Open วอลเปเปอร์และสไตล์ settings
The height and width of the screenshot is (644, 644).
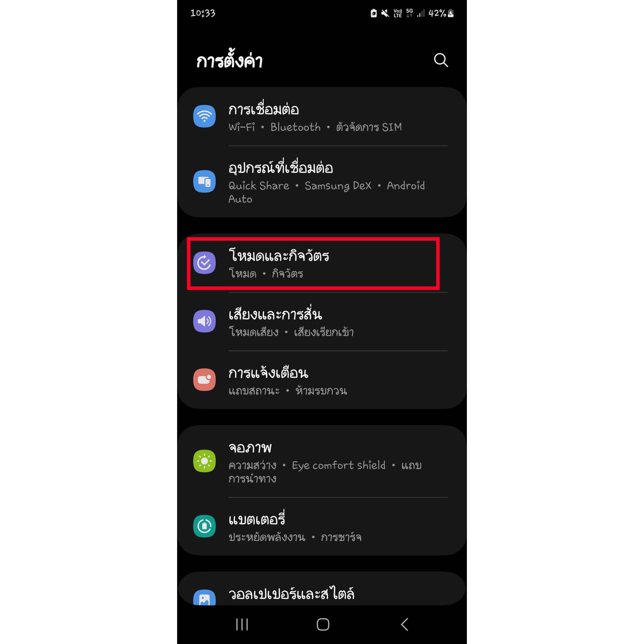click(322, 589)
